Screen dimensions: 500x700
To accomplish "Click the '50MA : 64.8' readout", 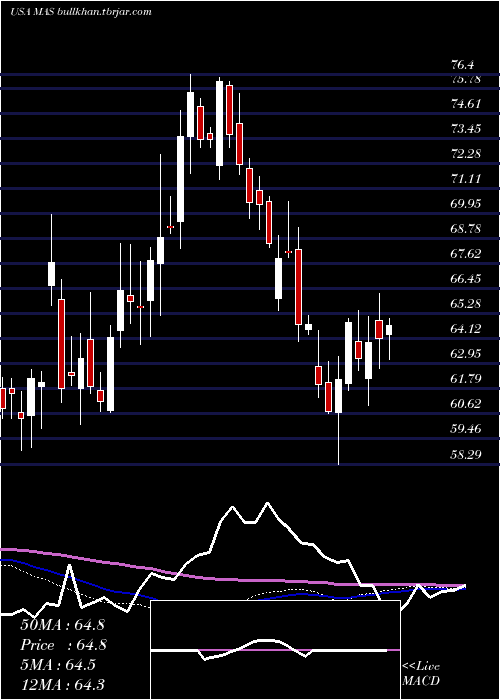I will click(62, 625).
